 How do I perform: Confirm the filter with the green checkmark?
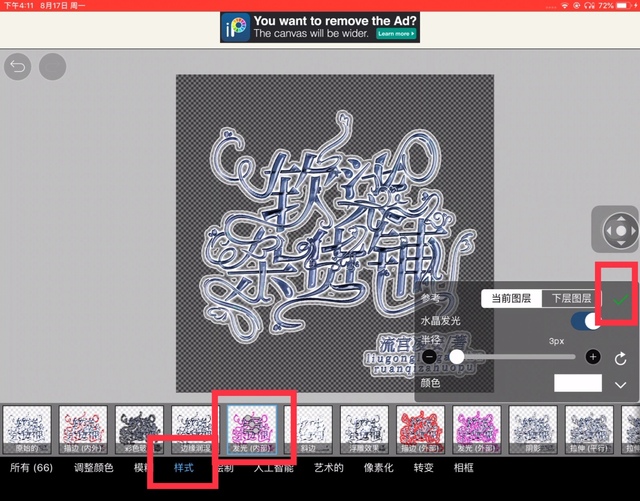pos(620,299)
